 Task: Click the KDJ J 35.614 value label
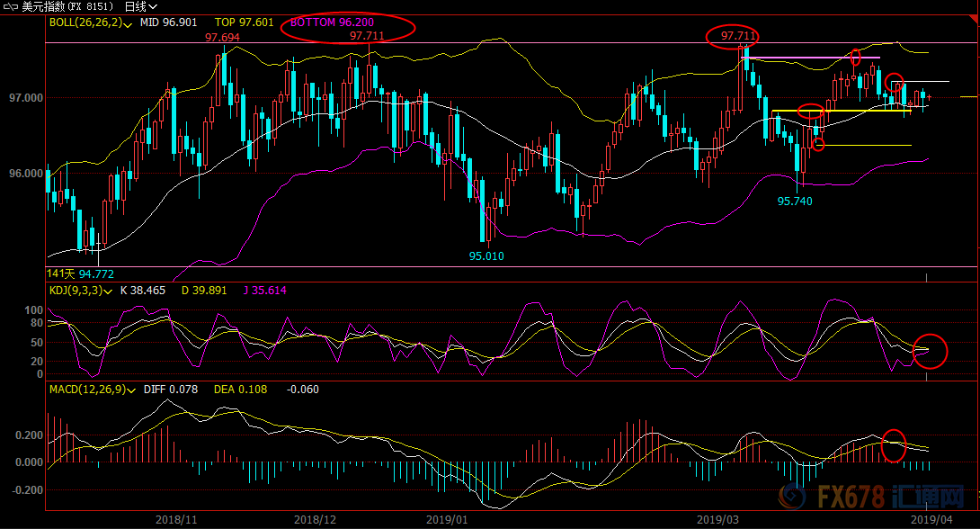coord(264,291)
